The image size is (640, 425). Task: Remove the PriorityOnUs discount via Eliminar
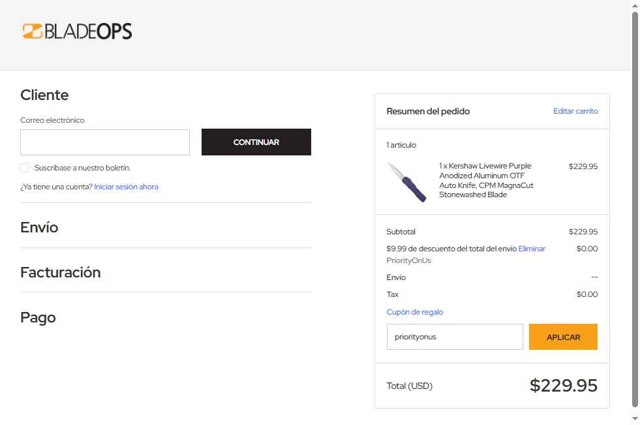pyautogui.click(x=531, y=249)
